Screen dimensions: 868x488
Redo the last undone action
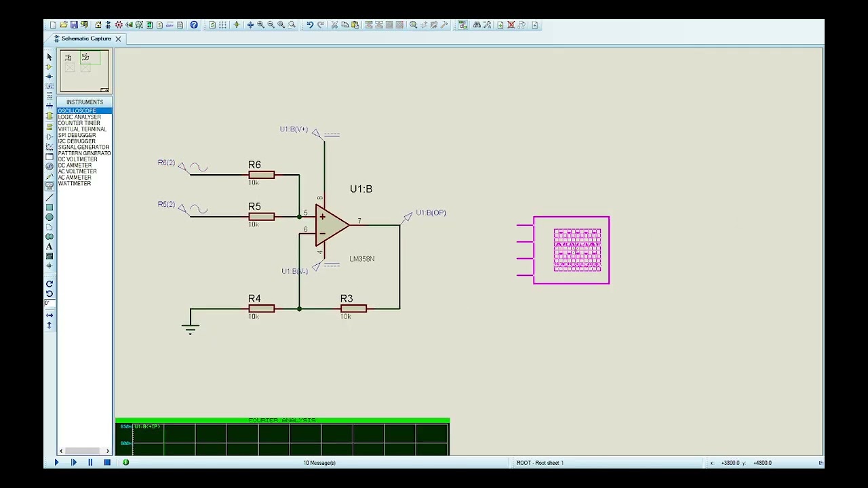[x=321, y=25]
